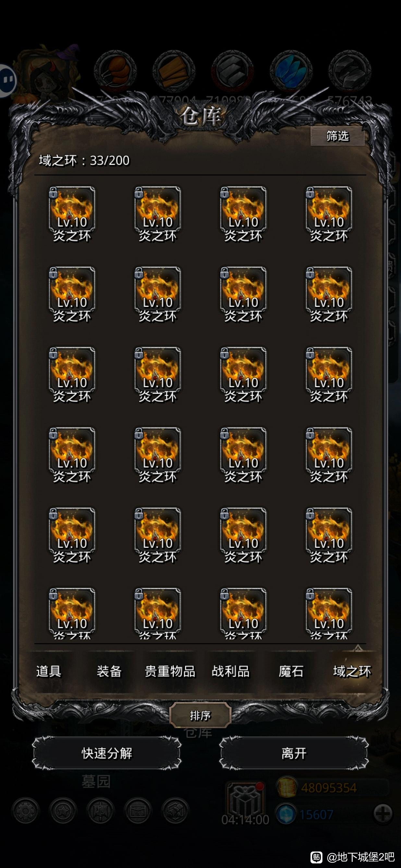
Task: Click the 快速分解 button
Action: 107,753
